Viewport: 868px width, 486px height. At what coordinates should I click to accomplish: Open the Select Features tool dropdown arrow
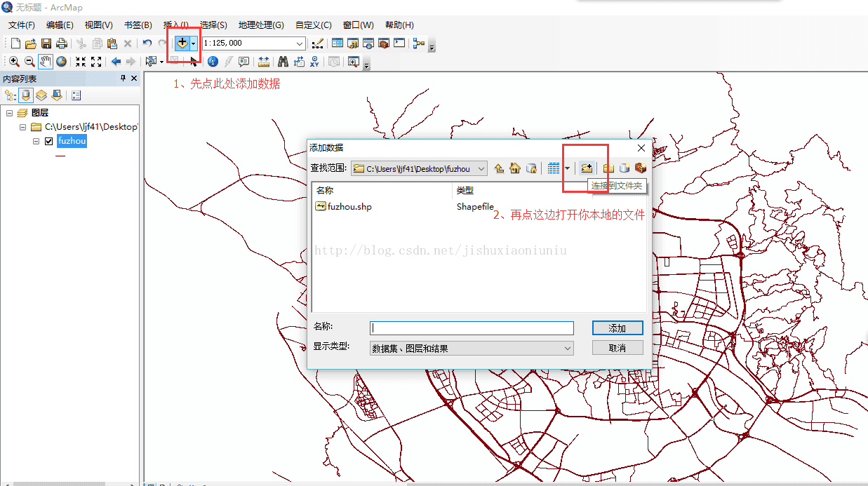161,62
